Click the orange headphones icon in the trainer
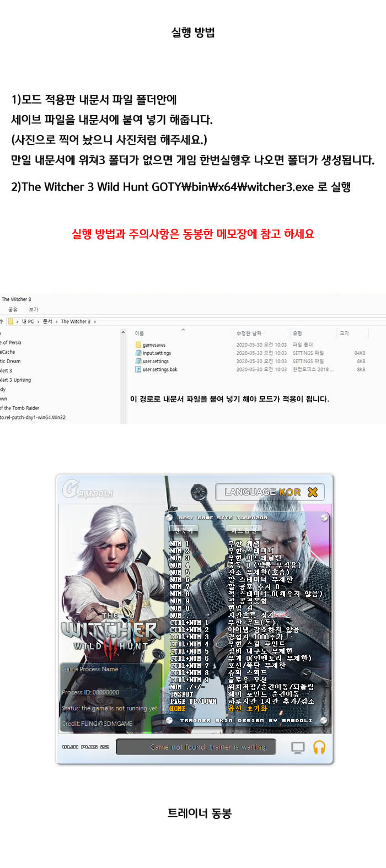The image size is (386, 868). [319, 747]
